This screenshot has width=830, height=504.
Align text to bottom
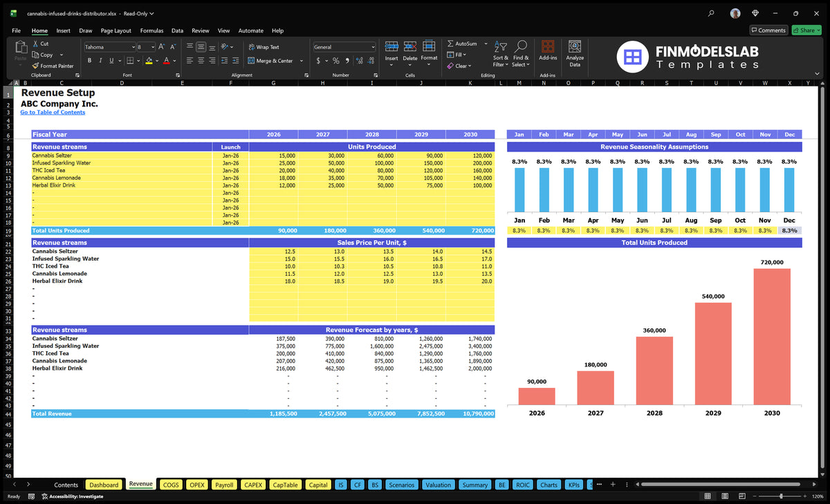[x=212, y=47]
